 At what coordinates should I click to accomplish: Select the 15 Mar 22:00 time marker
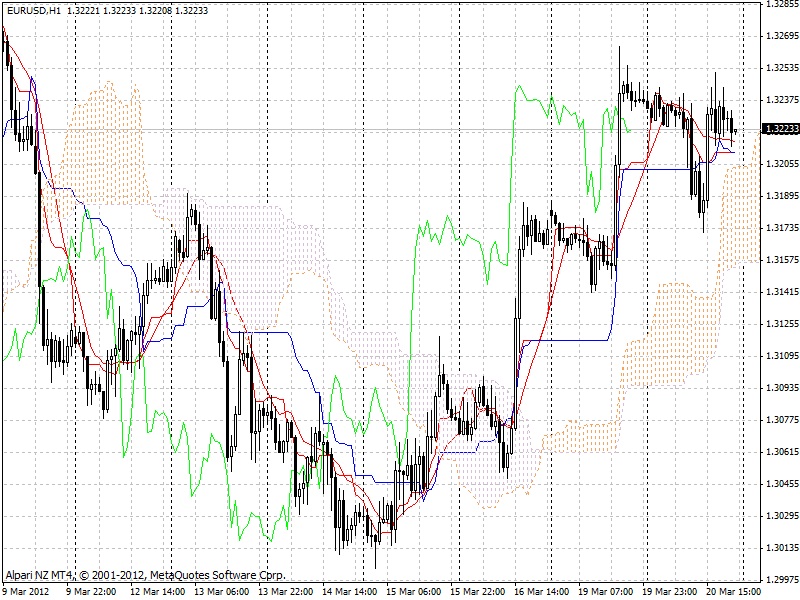point(475,592)
